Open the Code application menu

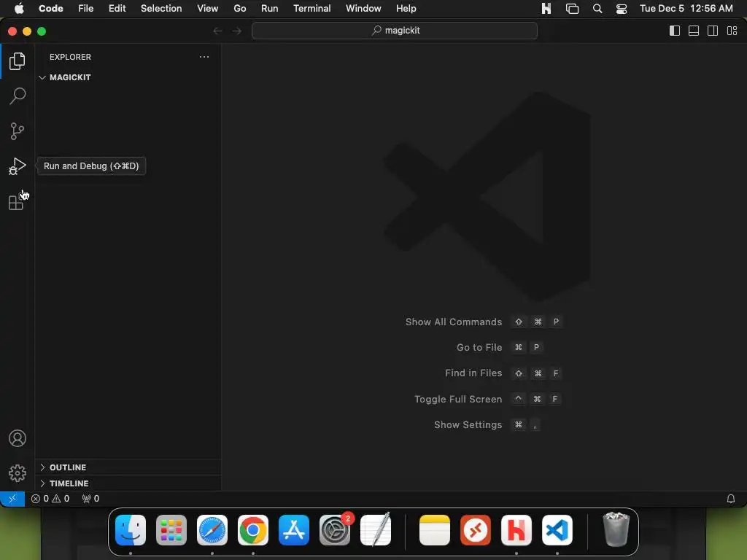point(51,8)
